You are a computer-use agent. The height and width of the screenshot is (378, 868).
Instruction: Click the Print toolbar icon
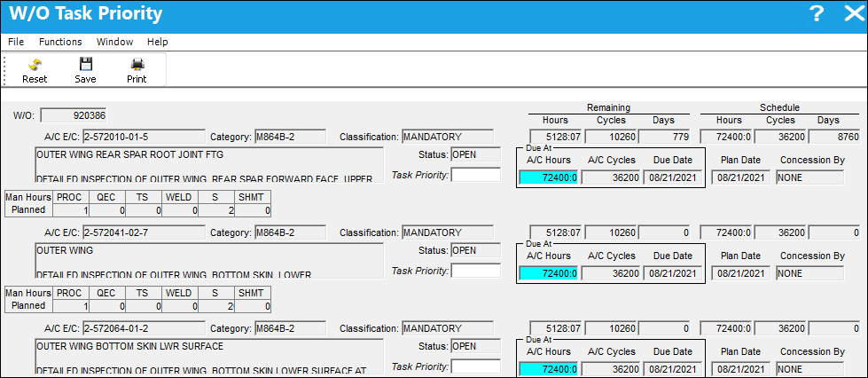(x=137, y=64)
